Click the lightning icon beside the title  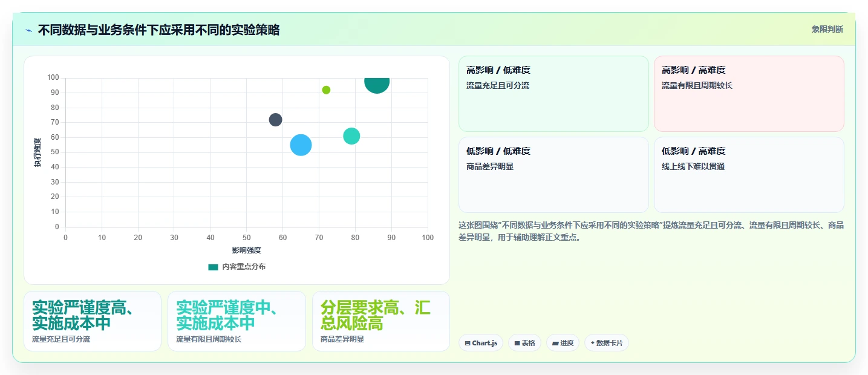click(x=28, y=30)
